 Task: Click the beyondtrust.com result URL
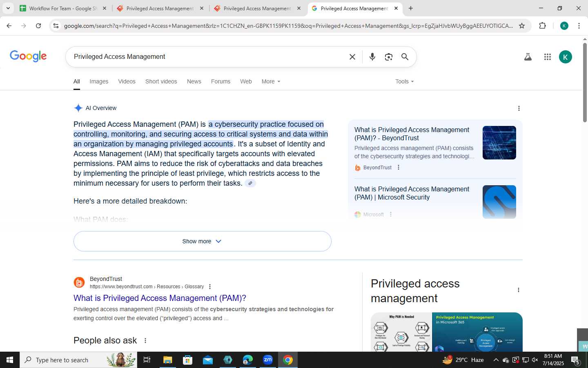click(147, 287)
